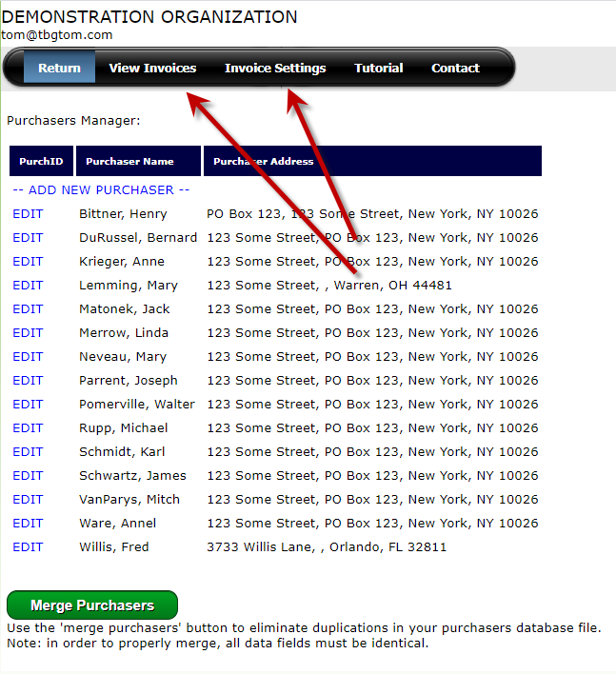Open Invoice Settings in the navigation bar
The height and width of the screenshot is (674, 616).
[x=275, y=69]
